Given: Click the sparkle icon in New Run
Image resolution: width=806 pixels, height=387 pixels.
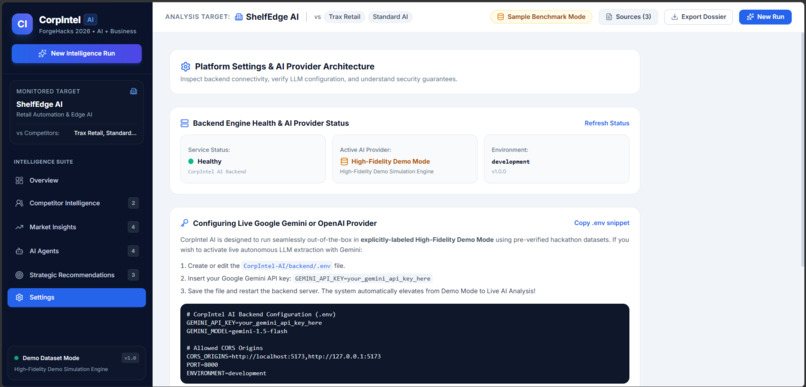Looking at the screenshot, I should (750, 17).
